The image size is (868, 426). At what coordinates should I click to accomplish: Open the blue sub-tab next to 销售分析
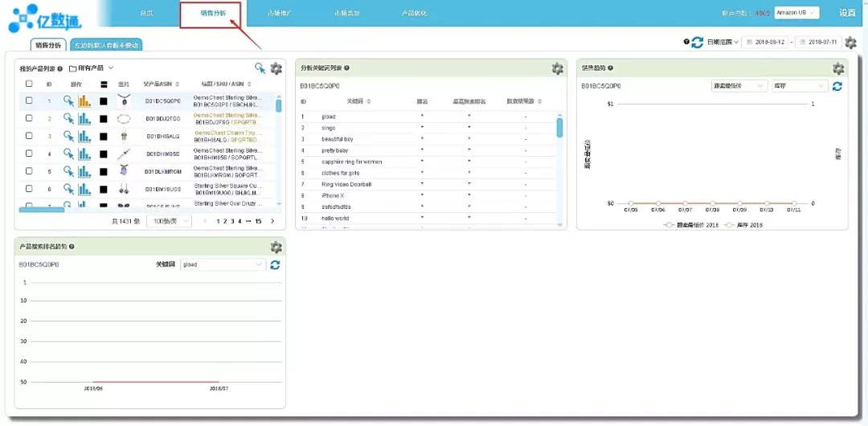(x=106, y=45)
